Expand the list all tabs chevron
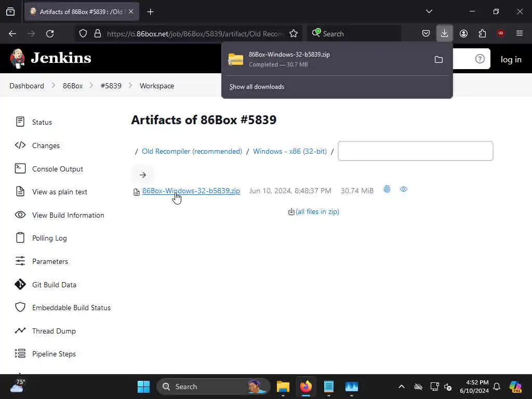The width and height of the screenshot is (532, 399). (x=429, y=11)
